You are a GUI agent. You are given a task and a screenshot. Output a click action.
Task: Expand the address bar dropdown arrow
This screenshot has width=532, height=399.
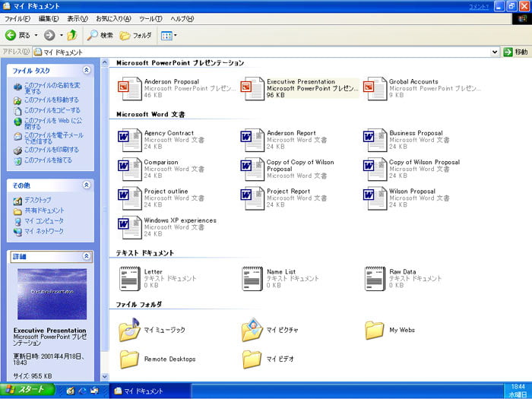tap(495, 52)
